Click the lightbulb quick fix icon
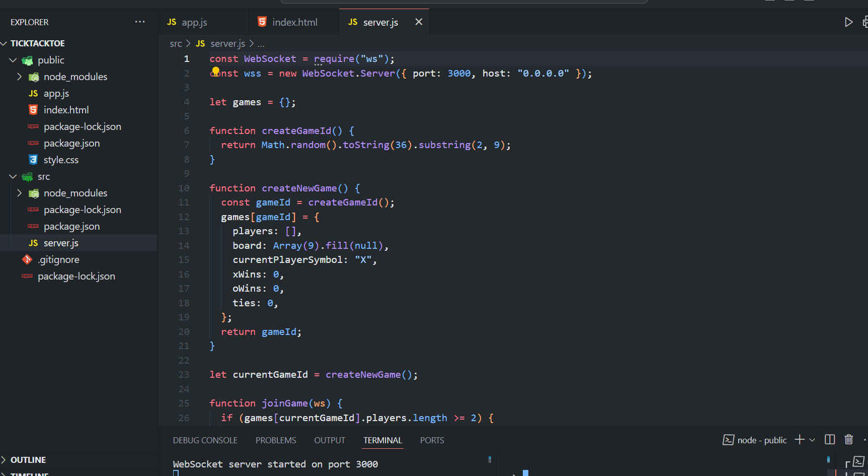The image size is (868, 476). (x=216, y=71)
